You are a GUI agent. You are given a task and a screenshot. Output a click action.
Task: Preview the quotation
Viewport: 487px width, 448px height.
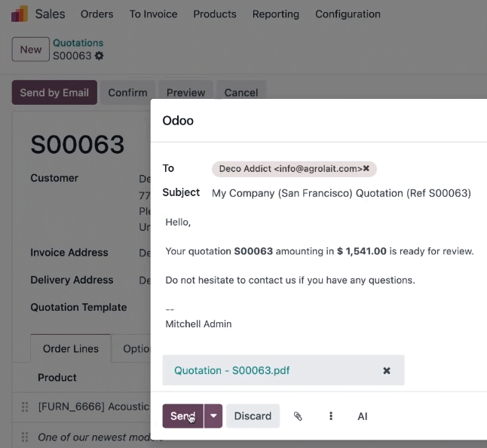pos(185,93)
